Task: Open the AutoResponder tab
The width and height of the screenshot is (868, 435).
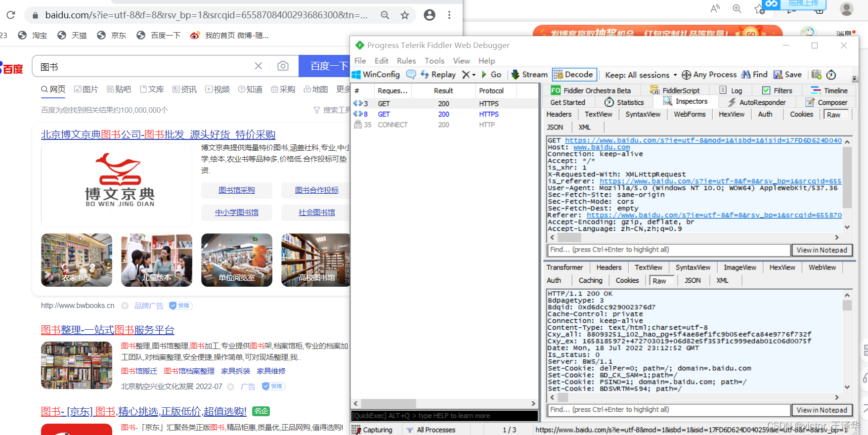Action: (x=757, y=102)
